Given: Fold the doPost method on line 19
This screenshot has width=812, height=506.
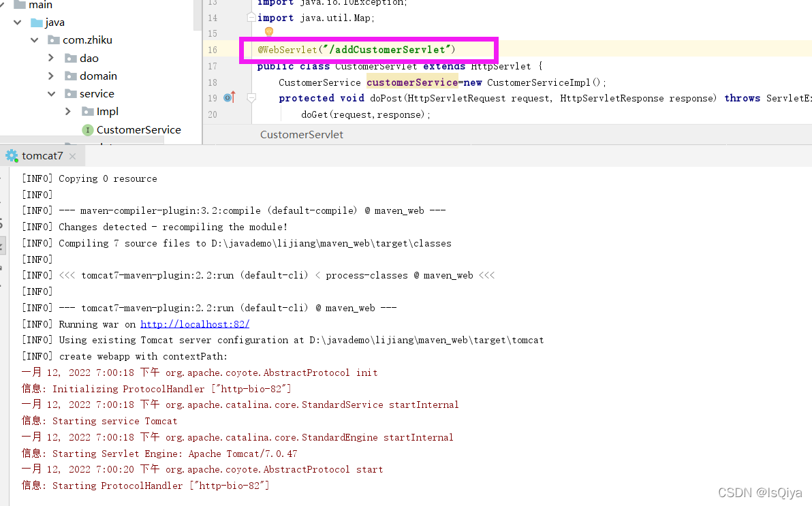Looking at the screenshot, I should pos(251,98).
